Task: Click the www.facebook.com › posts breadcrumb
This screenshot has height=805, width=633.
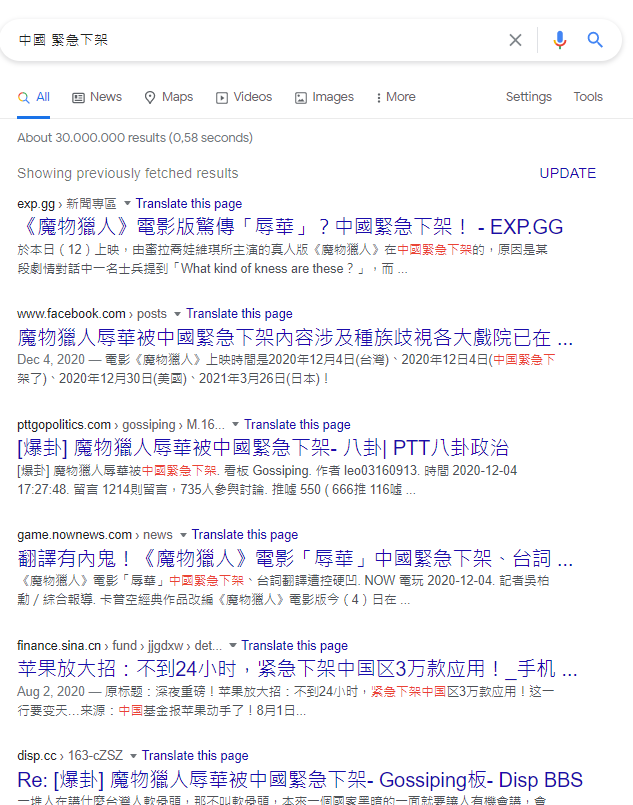Action: 92,313
